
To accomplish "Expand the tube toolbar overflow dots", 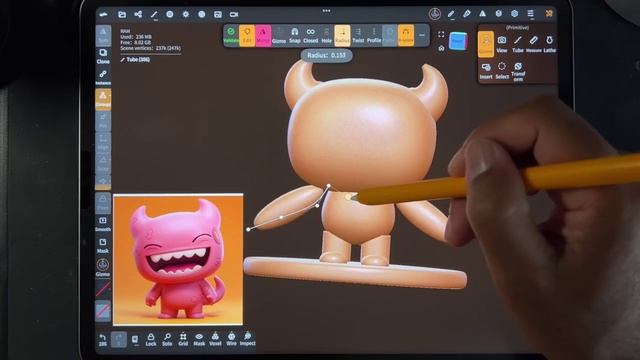I will coord(422,36).
